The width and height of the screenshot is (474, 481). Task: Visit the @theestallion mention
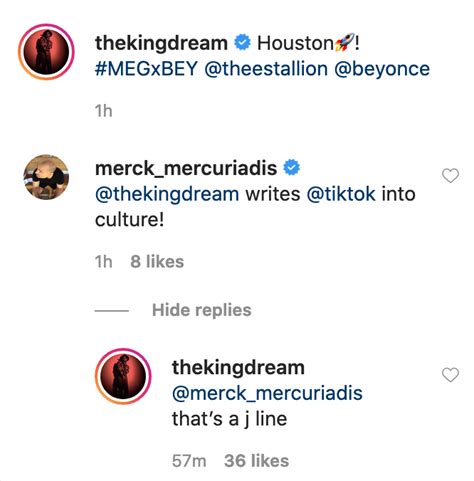[266, 69]
